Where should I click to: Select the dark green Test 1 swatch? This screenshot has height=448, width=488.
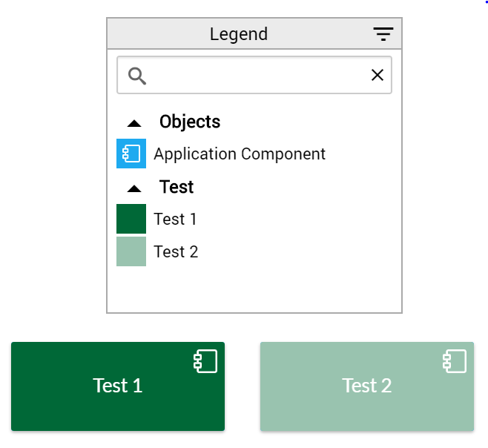click(131, 219)
